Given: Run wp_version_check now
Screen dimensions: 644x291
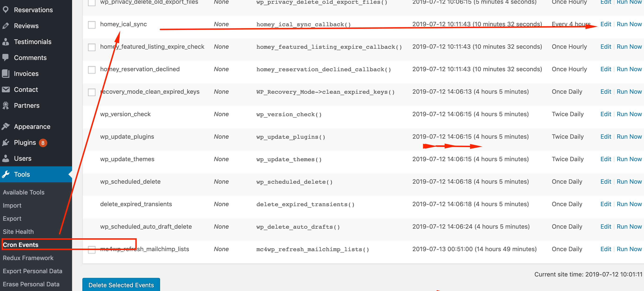Looking at the screenshot, I should click(x=629, y=114).
